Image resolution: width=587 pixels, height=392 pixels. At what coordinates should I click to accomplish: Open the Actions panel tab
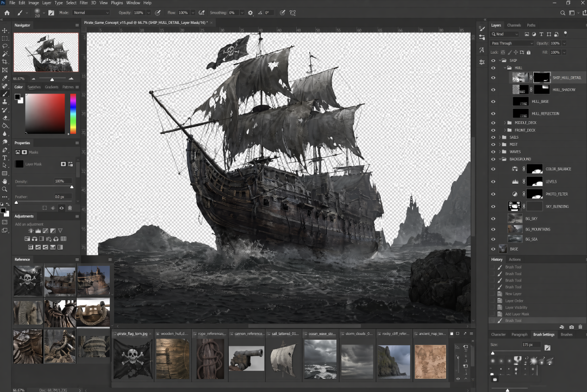point(514,259)
